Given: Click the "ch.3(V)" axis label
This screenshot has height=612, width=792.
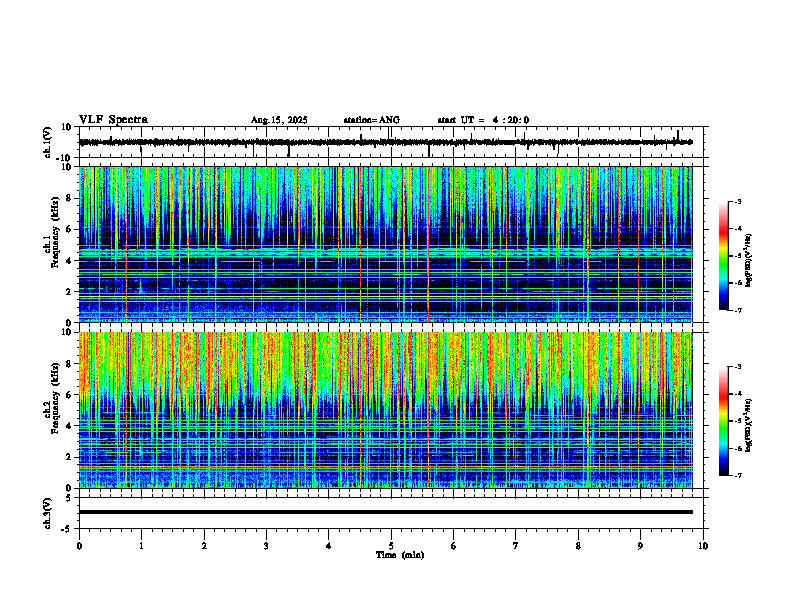Looking at the screenshot, I should (x=48, y=513).
